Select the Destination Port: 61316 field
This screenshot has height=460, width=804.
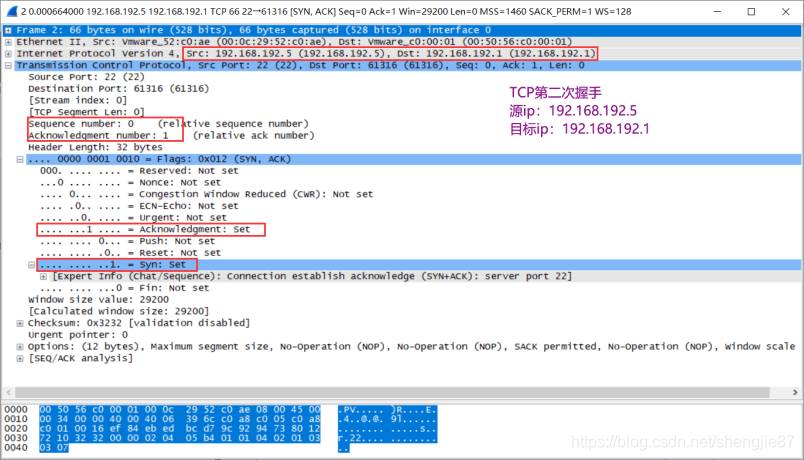pyautogui.click(x=110, y=89)
